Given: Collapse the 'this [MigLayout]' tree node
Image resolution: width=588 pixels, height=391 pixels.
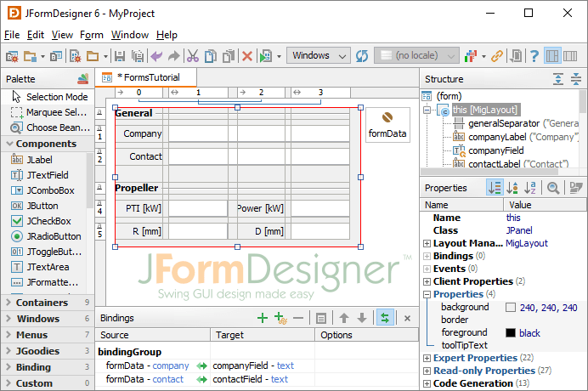Looking at the screenshot, I should pos(427,110).
